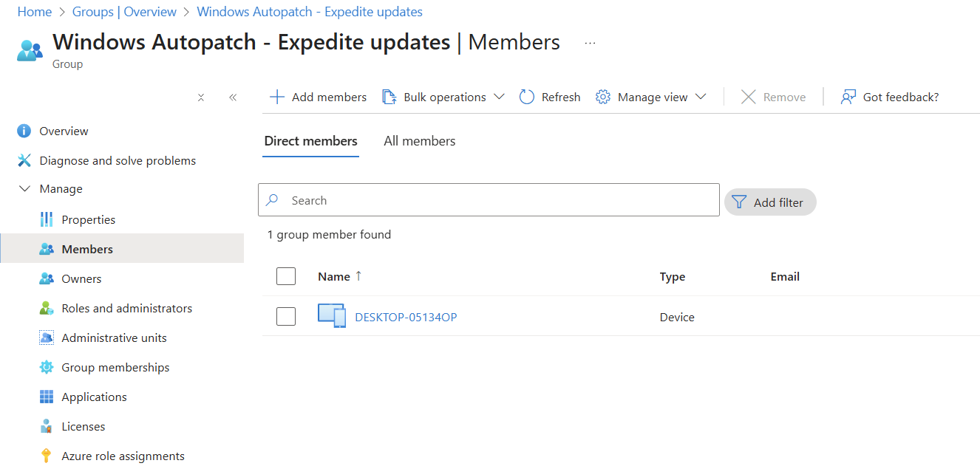Screen dimensions: 980x466
Task: Click the Manage view gear icon
Action: point(603,97)
